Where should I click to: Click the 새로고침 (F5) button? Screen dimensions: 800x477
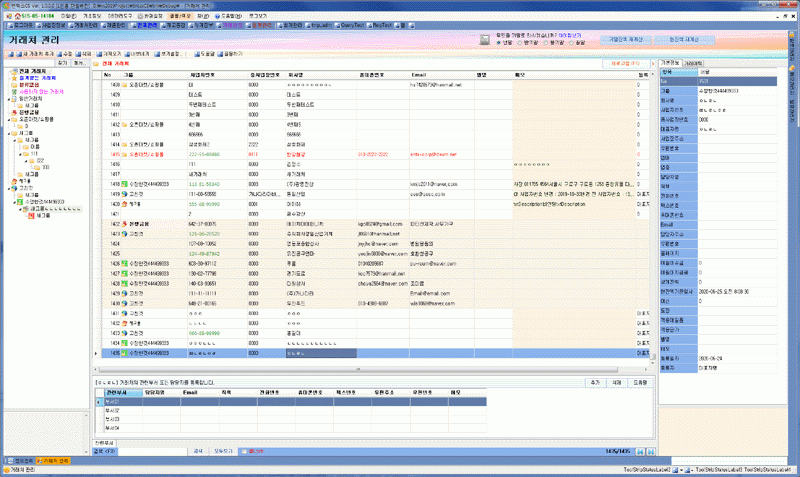click(625, 64)
